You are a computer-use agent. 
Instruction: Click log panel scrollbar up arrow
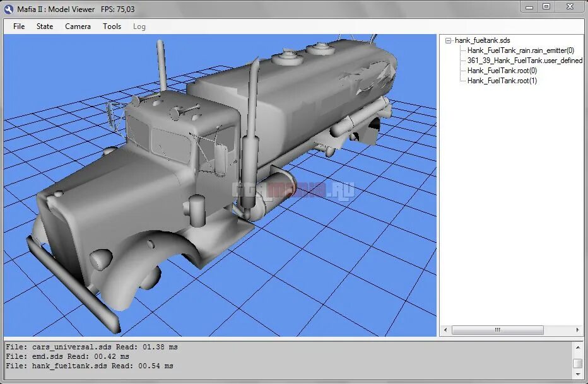coord(578,347)
